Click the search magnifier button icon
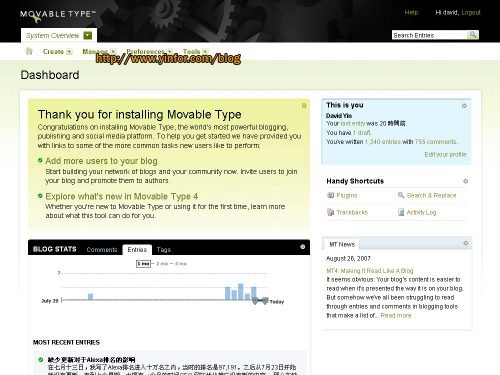 pos(473,35)
